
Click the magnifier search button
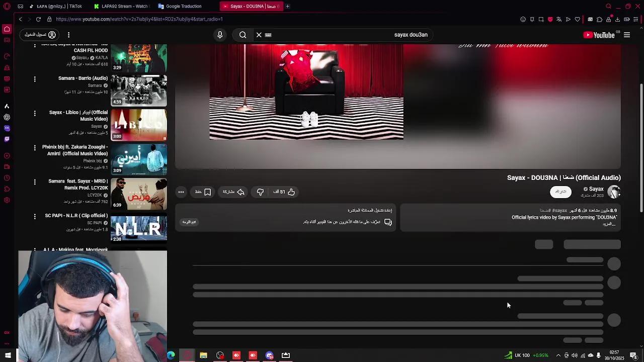243,35
